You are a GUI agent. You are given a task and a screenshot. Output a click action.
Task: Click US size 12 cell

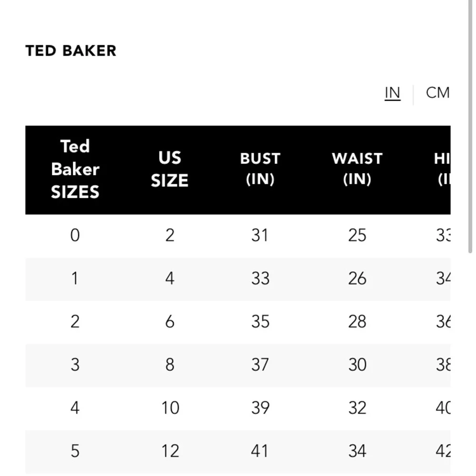(170, 450)
